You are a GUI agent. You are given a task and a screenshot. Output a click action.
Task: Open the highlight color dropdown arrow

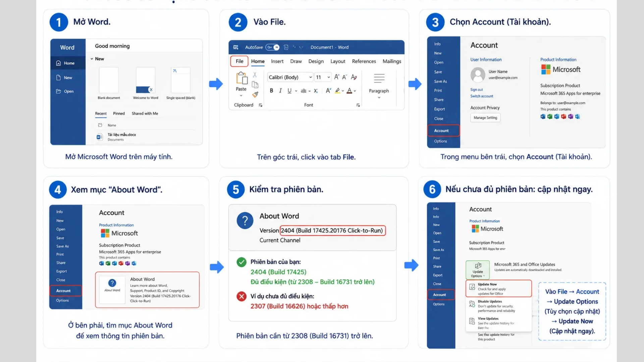coord(343,91)
